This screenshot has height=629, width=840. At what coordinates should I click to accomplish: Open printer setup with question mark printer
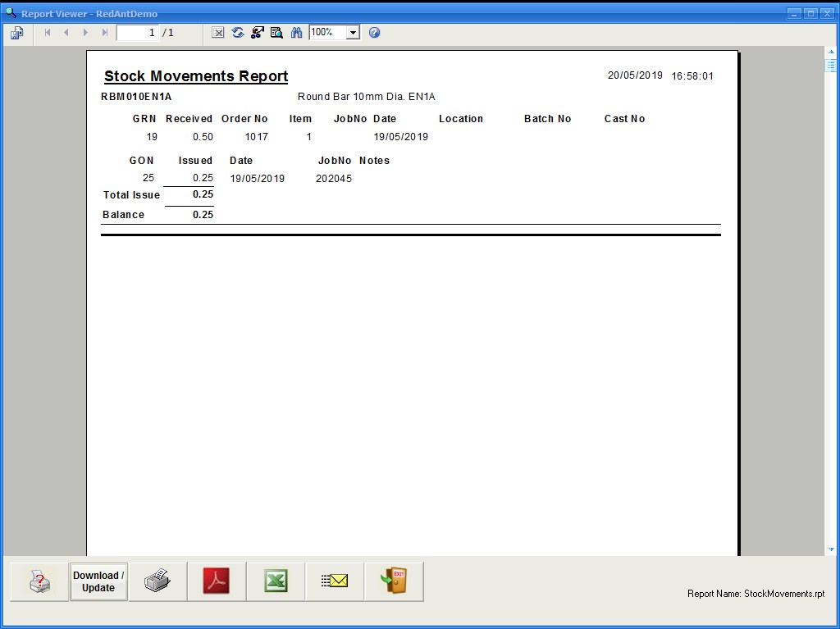39,581
